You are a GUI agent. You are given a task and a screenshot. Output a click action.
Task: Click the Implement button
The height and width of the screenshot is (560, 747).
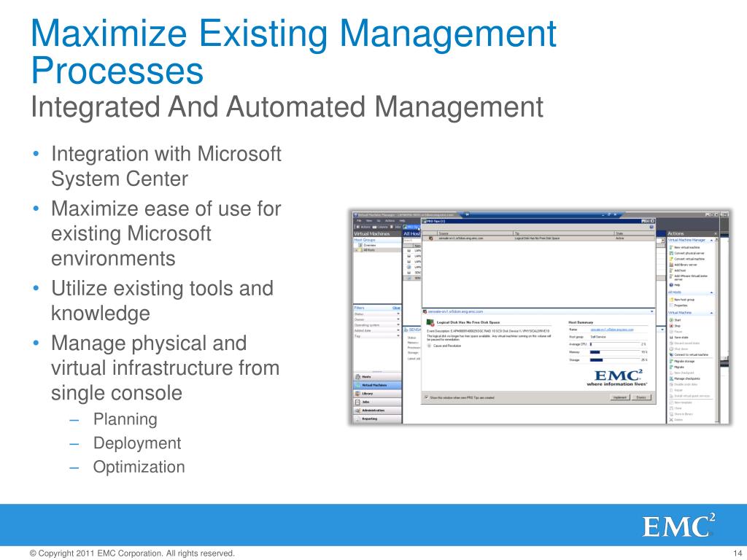click(620, 397)
